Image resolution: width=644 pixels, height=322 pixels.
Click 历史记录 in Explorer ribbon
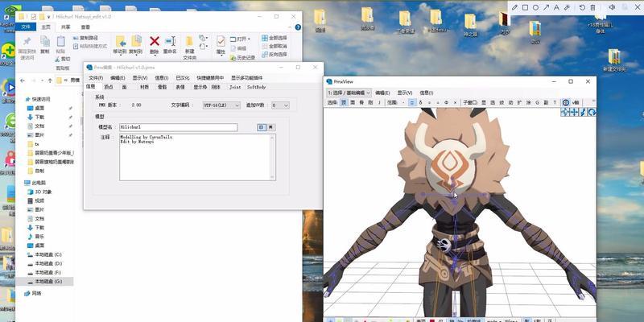(x=243, y=58)
